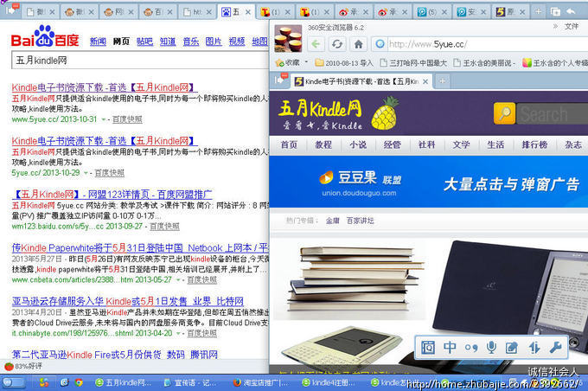Open the 经管 category
The height and width of the screenshot is (391, 588).
(393, 144)
